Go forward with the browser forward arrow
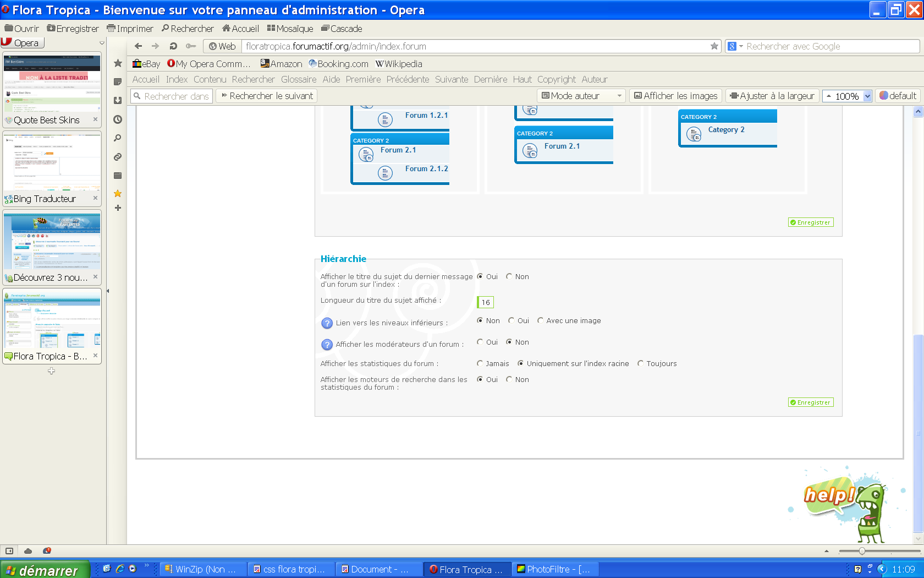Image resolution: width=924 pixels, height=578 pixels. pyautogui.click(x=156, y=46)
